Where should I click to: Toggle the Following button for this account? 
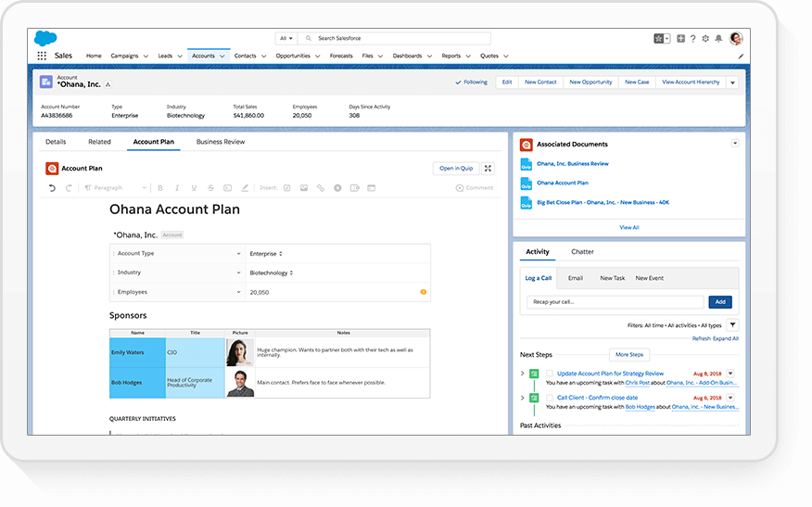(471, 82)
